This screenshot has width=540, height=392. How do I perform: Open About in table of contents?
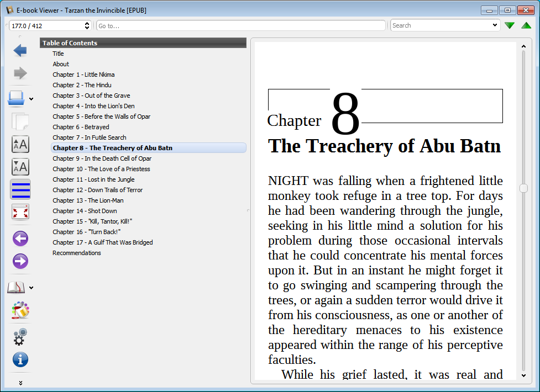coord(61,64)
